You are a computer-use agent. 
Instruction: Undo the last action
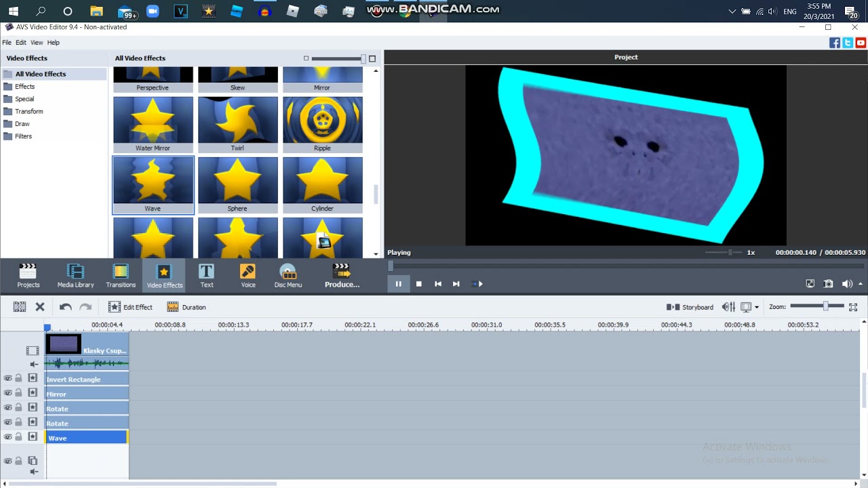pyautogui.click(x=65, y=307)
